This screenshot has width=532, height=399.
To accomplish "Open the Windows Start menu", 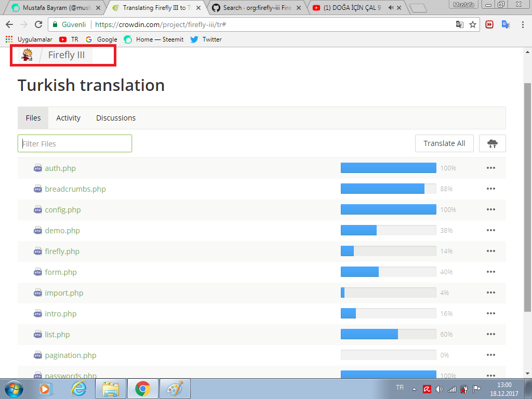I will click(14, 389).
